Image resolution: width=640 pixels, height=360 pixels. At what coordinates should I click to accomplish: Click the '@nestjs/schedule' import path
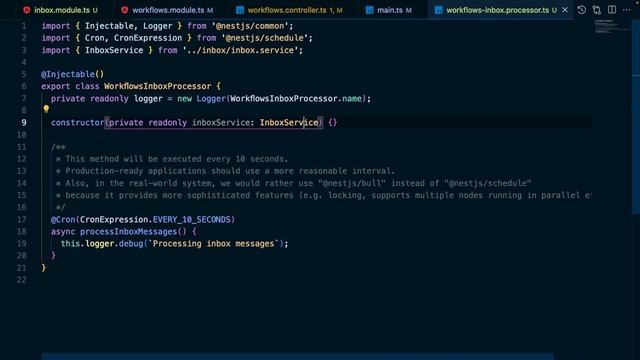[x=264, y=38]
